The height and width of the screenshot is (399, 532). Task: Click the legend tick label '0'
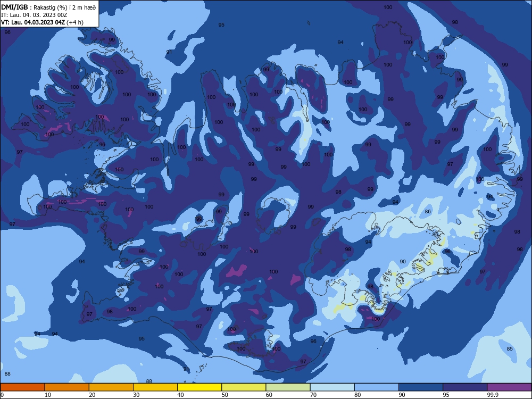(2, 395)
